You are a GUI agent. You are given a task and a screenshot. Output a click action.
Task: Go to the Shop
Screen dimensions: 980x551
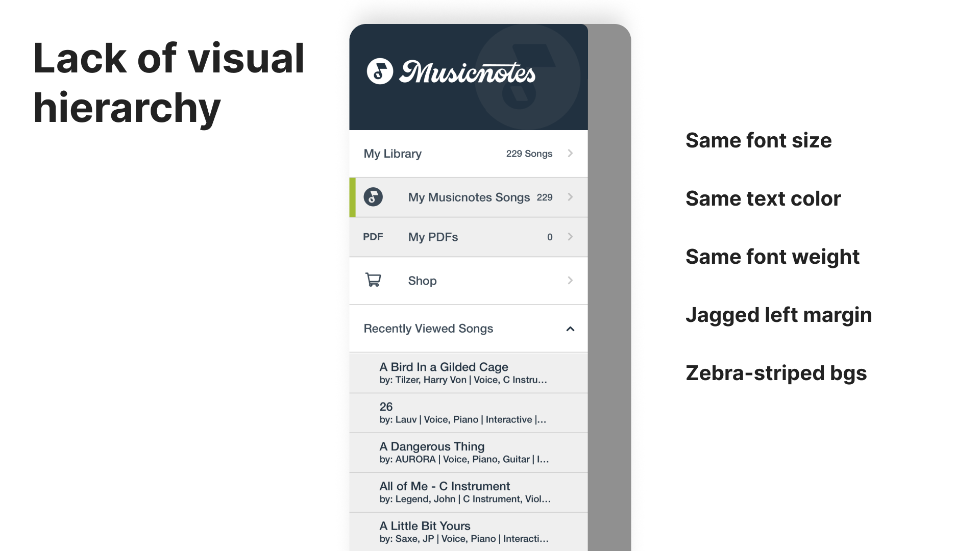click(422, 281)
